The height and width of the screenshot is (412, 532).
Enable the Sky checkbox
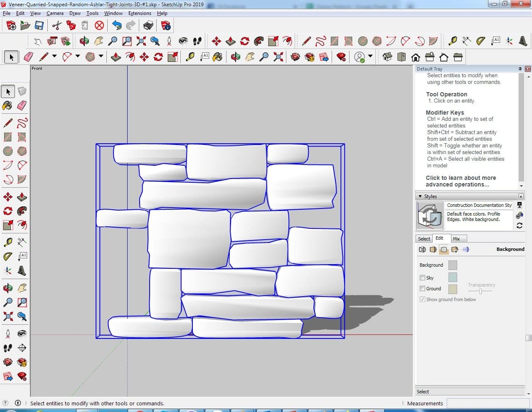(422, 278)
